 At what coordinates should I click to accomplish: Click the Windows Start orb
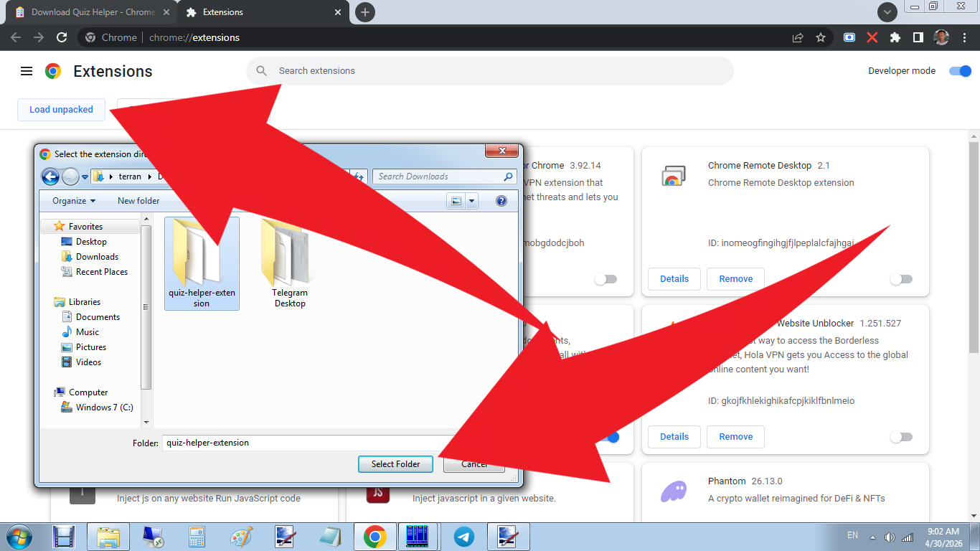(19, 536)
